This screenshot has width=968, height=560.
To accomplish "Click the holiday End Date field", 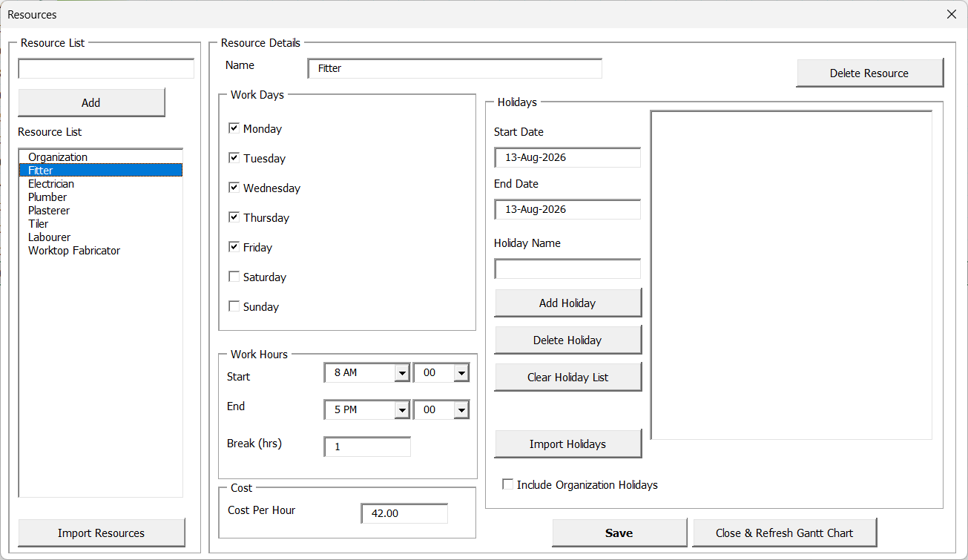I will (x=567, y=209).
